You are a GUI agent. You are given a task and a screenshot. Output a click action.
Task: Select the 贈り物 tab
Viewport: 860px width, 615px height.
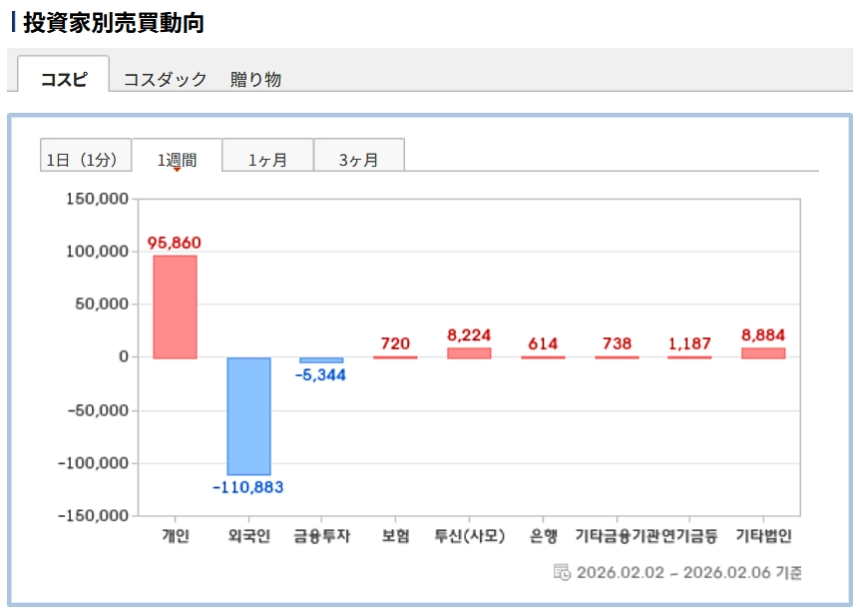point(255,79)
